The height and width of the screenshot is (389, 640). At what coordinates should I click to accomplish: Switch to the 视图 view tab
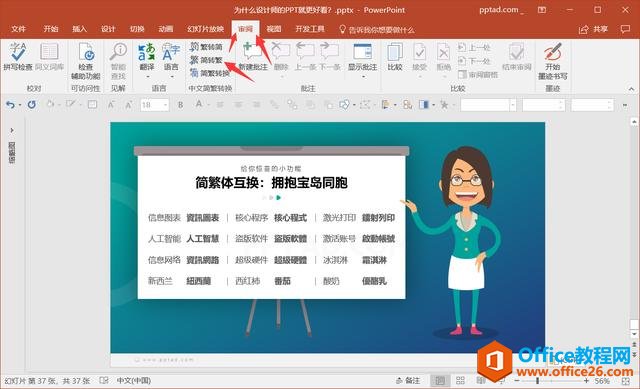click(x=274, y=29)
